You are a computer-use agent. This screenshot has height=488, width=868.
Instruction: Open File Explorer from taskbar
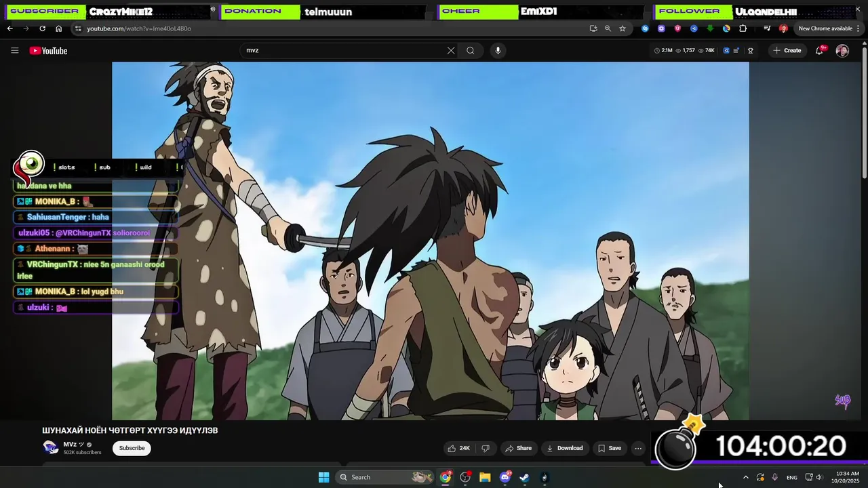click(485, 477)
